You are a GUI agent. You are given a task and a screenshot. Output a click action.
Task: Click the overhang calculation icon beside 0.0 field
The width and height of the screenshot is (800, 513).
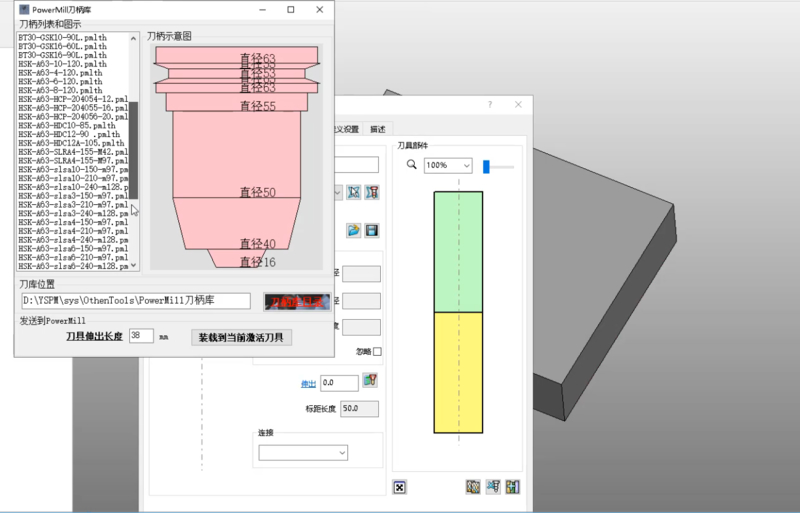coord(370,381)
